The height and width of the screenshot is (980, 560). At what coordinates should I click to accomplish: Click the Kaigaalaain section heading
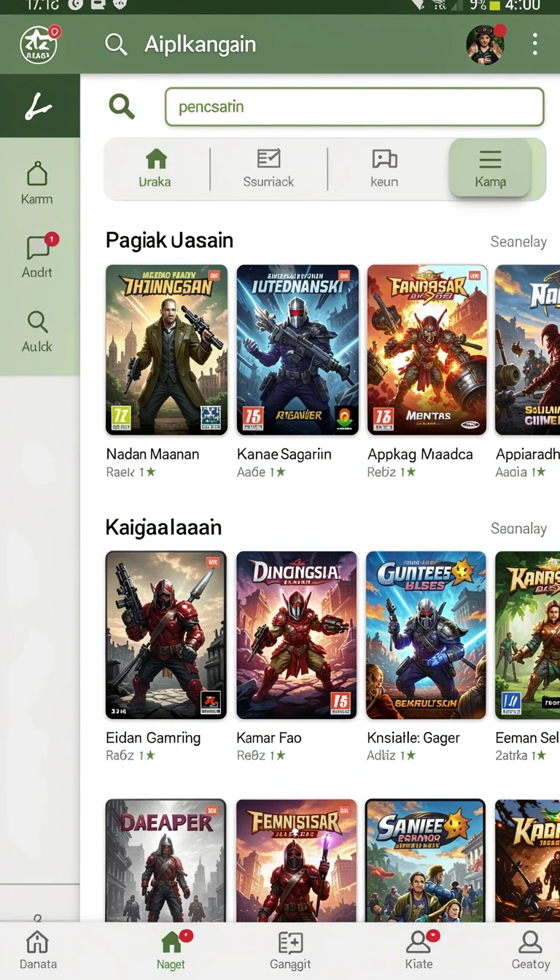[163, 527]
